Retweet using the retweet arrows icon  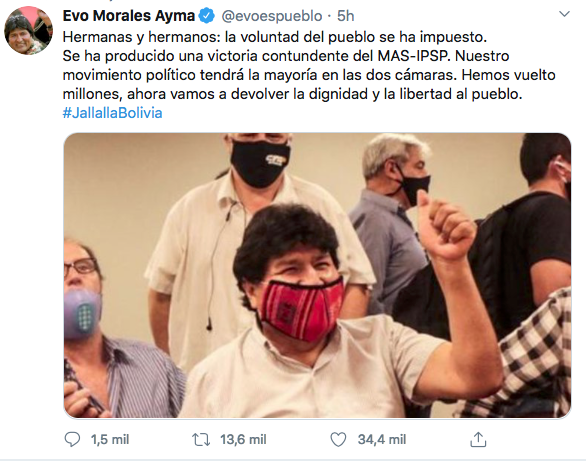click(x=201, y=439)
